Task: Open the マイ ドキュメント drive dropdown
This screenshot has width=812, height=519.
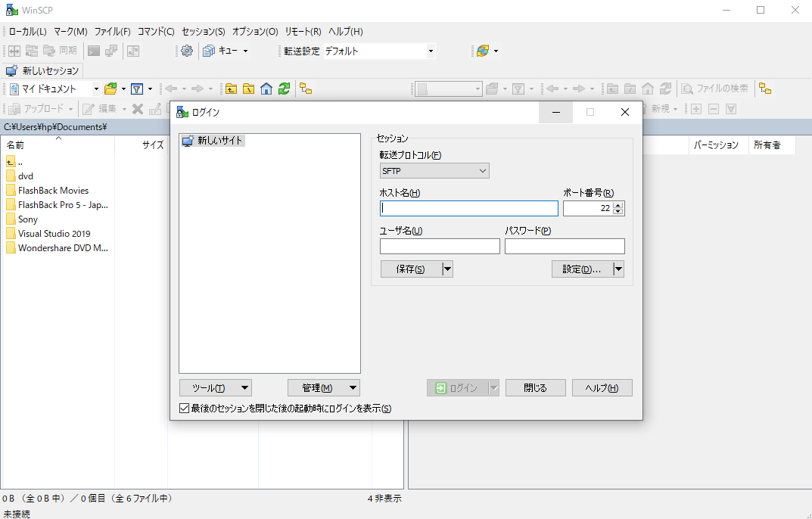Action: 96,89
